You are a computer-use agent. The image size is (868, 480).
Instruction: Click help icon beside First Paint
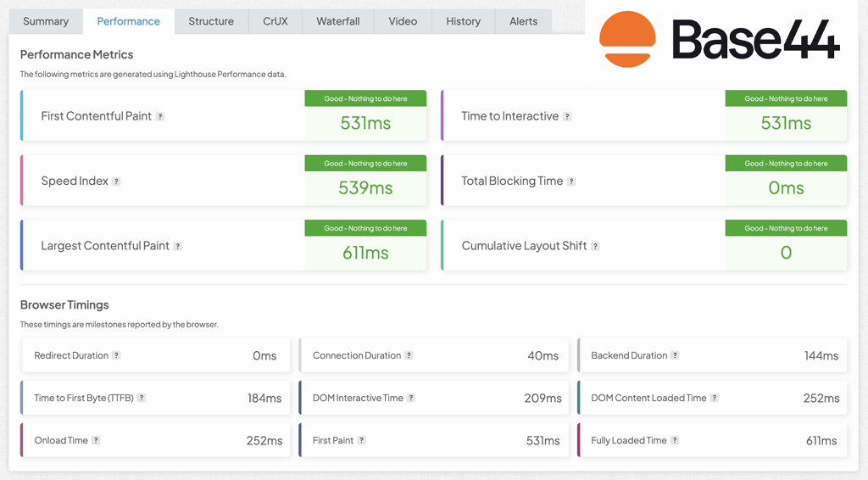[361, 440]
